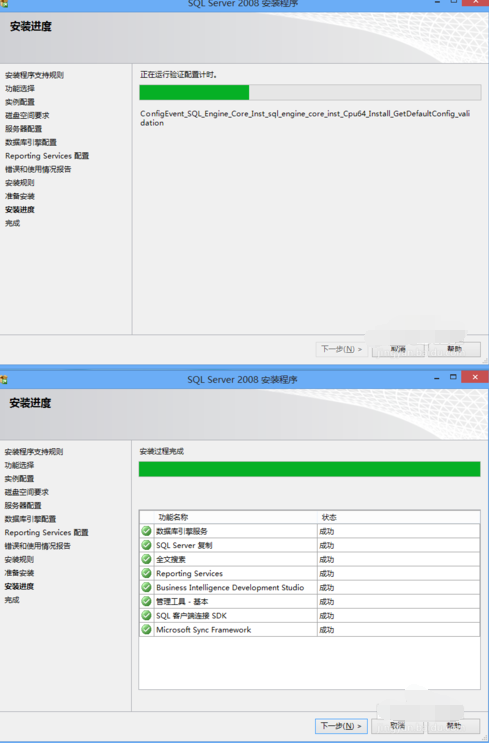Image resolution: width=489 pixels, height=743 pixels.
Task: Select 安装程序支持规则 step in the completed window
Action: (34, 452)
